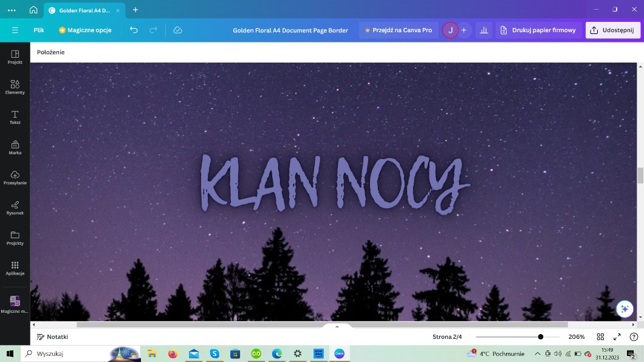Screen dimensions: 644x362
Task: Click the undo arrow icon
Action: coord(134,30)
